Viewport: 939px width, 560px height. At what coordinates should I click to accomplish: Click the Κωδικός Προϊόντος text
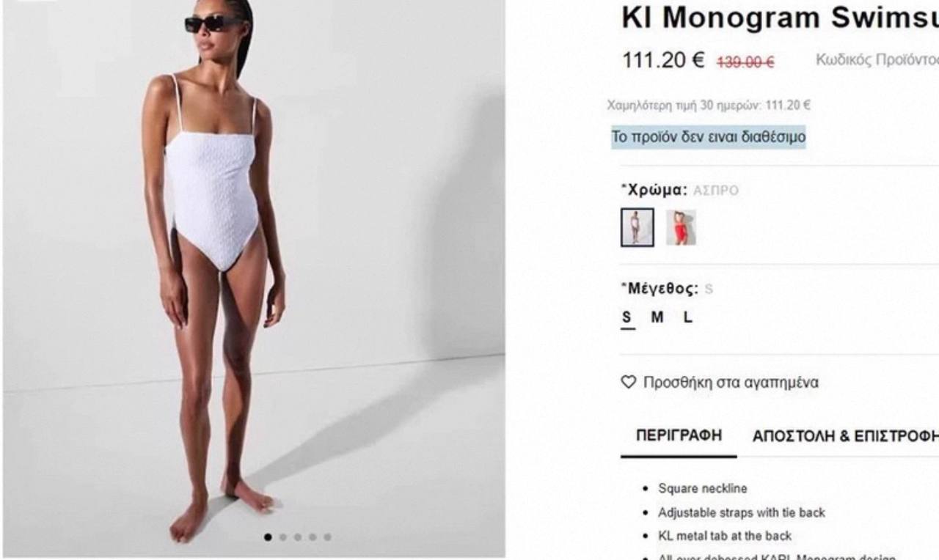877,60
